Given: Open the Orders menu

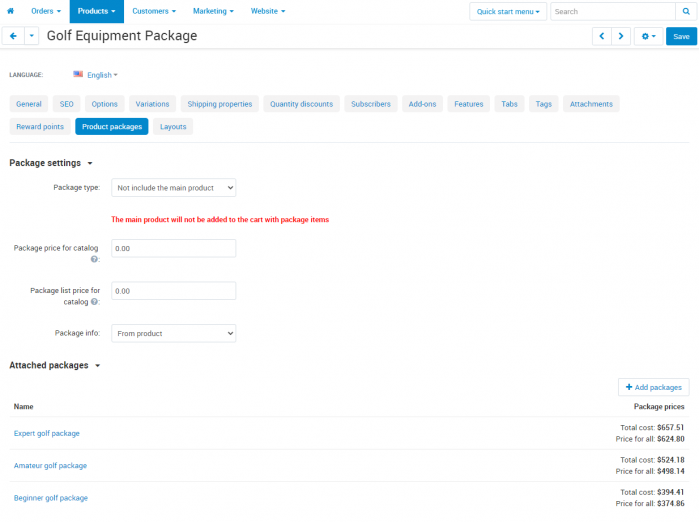Looking at the screenshot, I should (46, 11).
